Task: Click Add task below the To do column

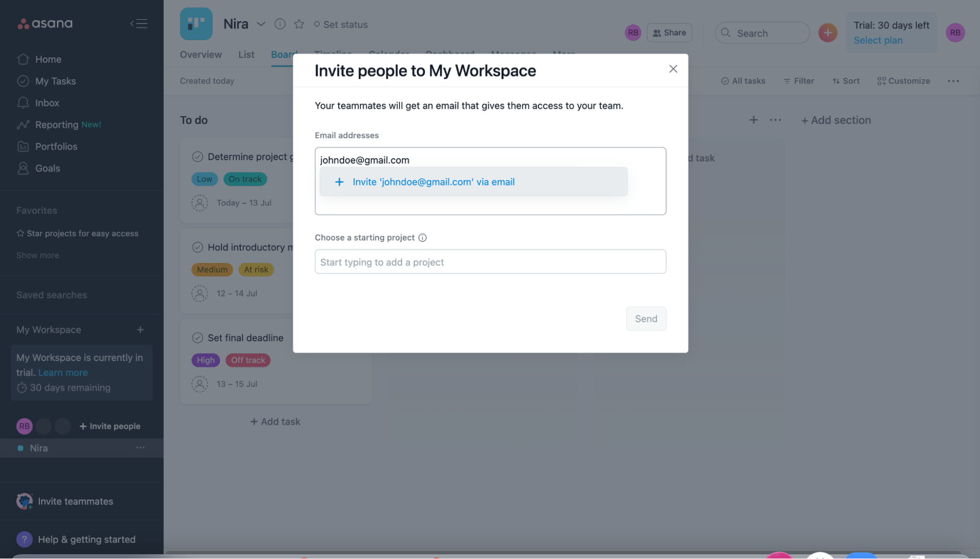Action: 276,422
